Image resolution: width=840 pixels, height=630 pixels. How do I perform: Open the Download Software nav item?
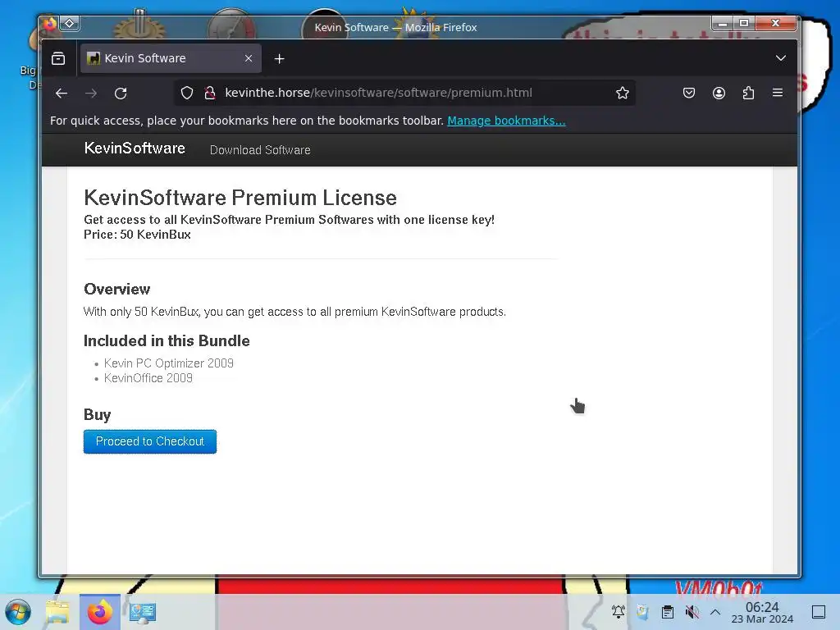[260, 150]
